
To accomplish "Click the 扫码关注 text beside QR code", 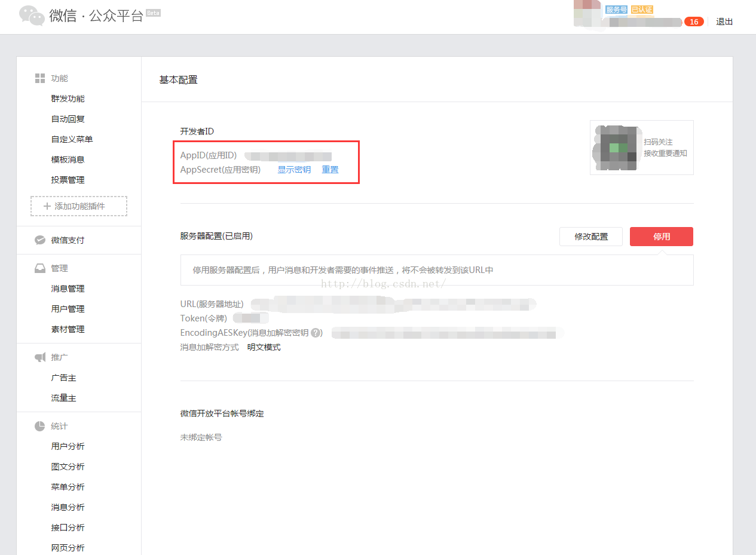I will [x=659, y=142].
